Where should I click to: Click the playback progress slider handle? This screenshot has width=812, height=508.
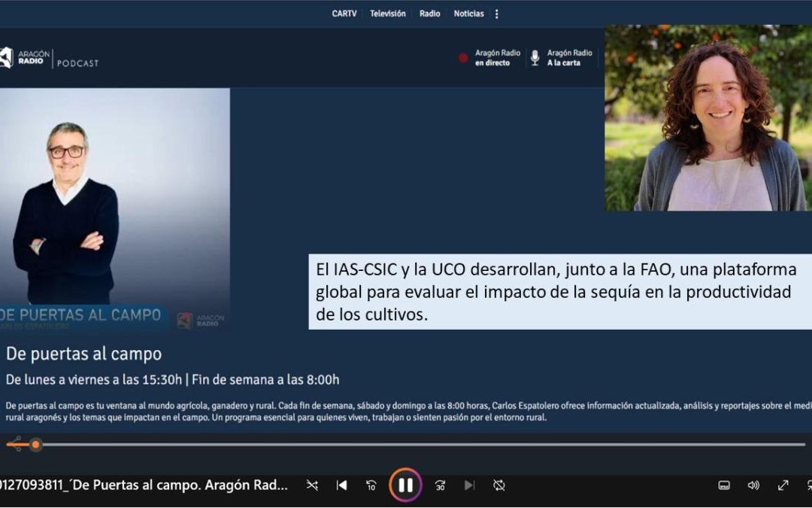click(x=35, y=444)
